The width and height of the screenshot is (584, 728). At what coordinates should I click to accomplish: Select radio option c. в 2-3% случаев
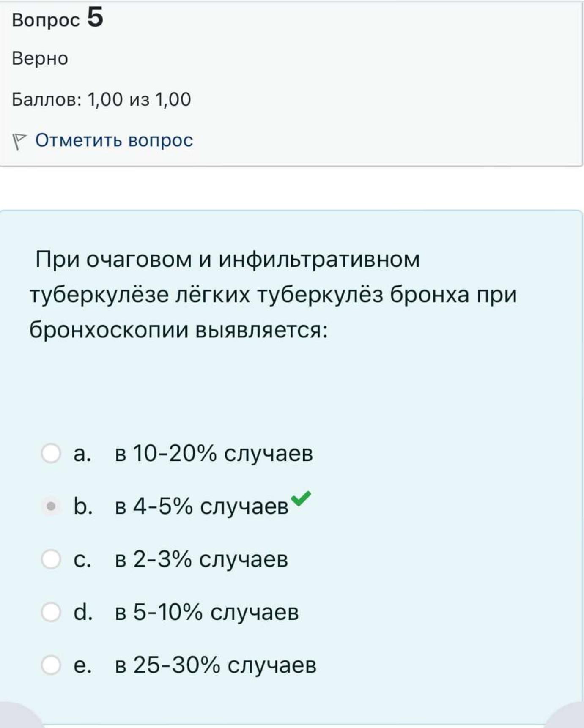(51, 559)
